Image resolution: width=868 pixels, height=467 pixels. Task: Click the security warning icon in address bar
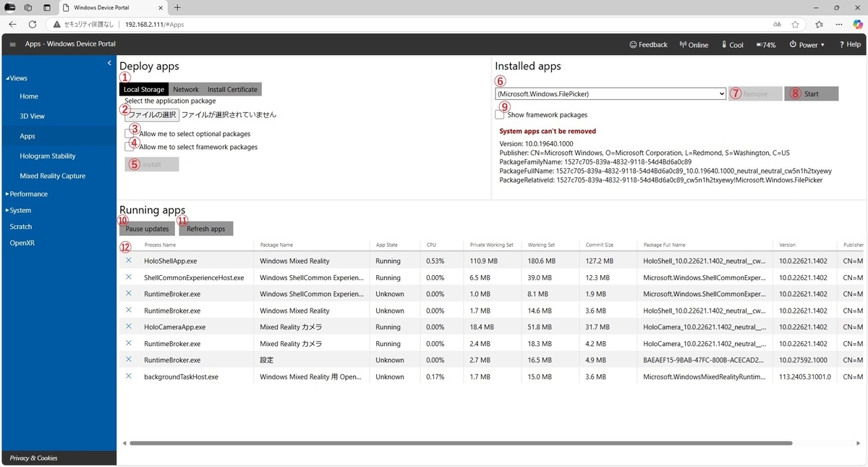tap(56, 24)
